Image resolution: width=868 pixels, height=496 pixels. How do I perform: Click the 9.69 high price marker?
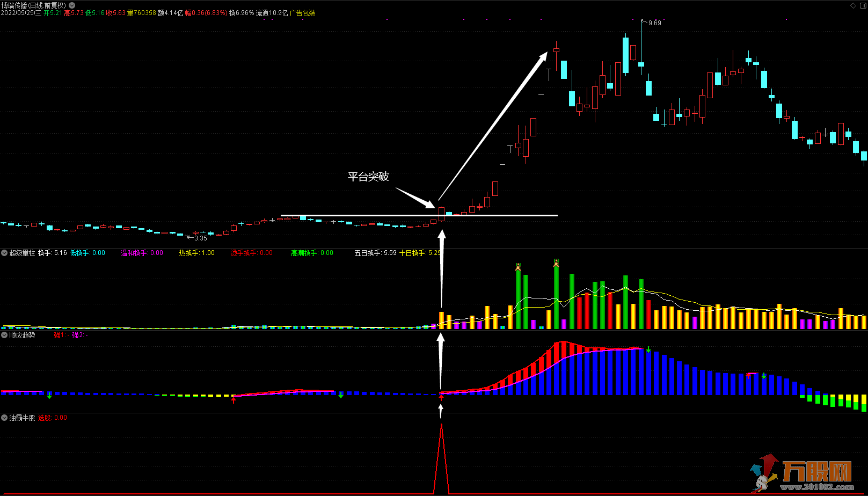click(x=654, y=23)
